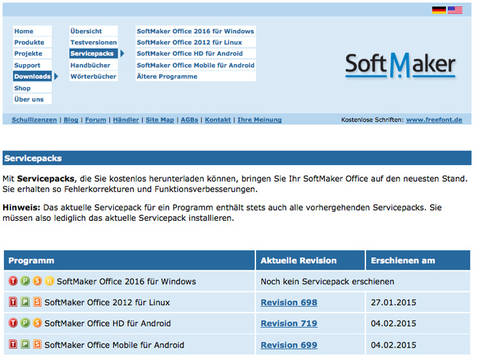Download Revision 699 servicepack
The image size is (480, 363).
tap(289, 345)
